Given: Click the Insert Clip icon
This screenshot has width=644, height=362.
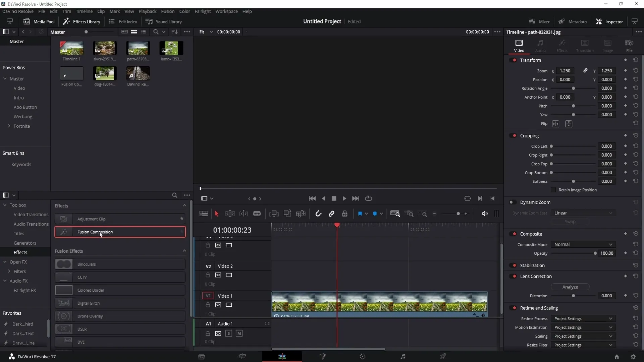Looking at the screenshot, I should point(274,214).
